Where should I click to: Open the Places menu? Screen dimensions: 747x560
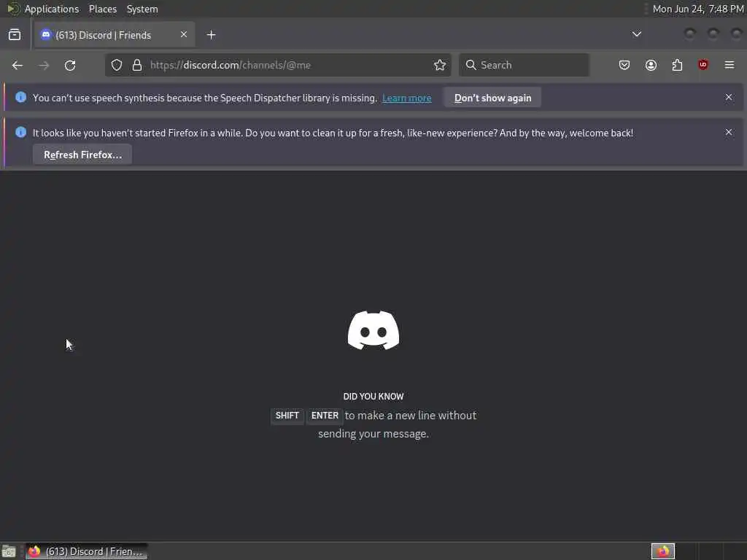coord(102,9)
